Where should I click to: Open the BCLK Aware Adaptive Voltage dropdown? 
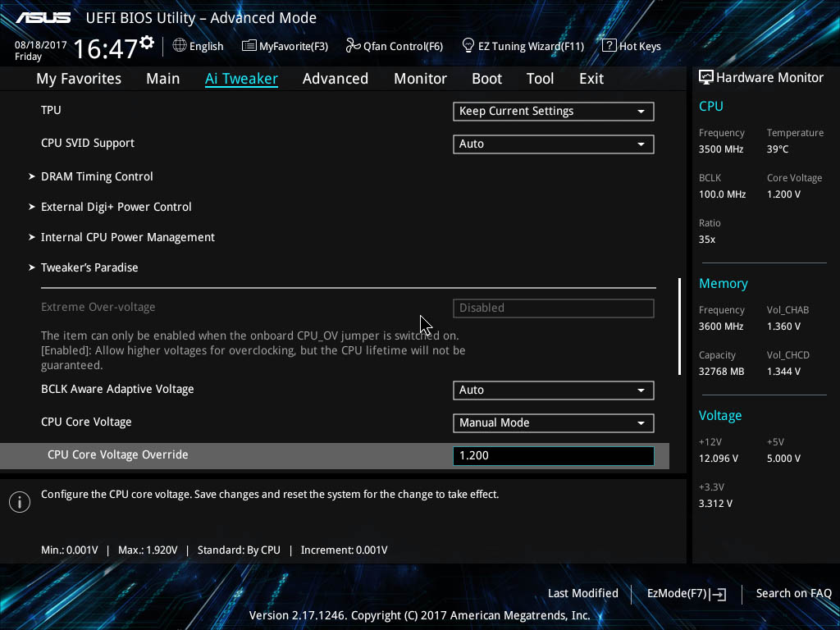coord(553,390)
